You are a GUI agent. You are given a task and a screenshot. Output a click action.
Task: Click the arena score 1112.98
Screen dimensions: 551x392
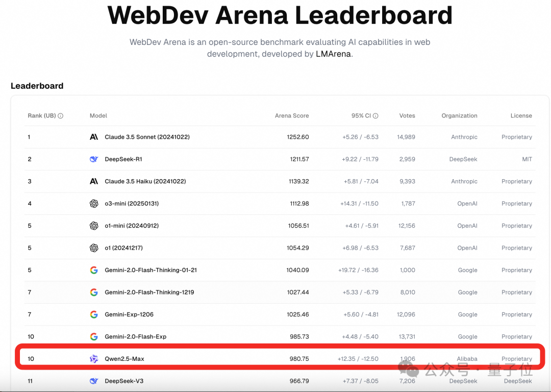pos(299,203)
